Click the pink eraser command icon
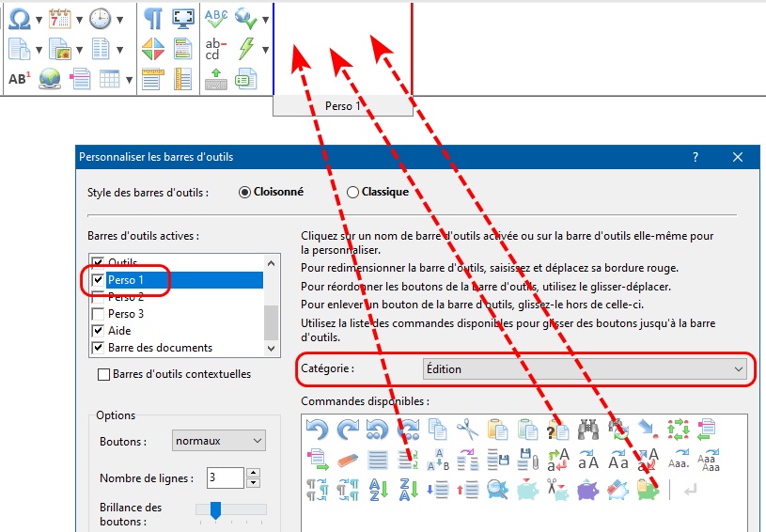 348,461
